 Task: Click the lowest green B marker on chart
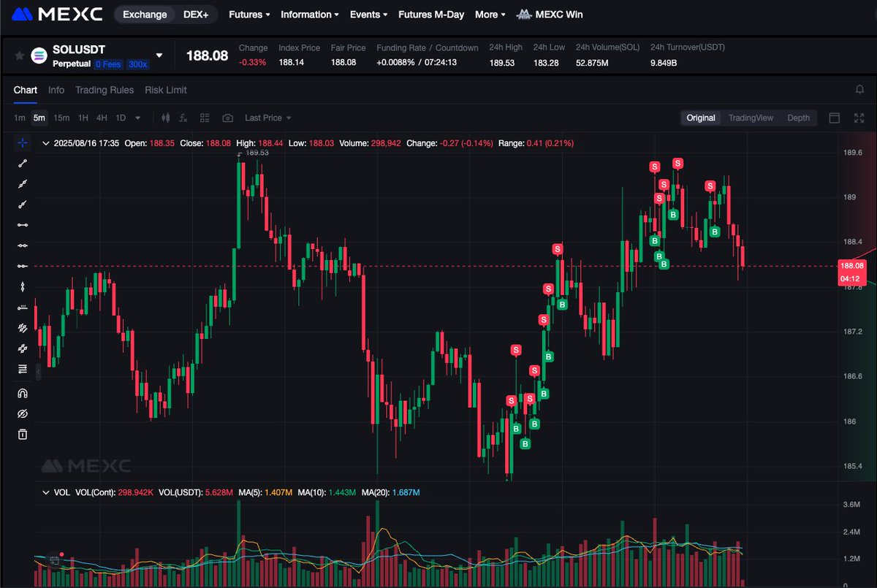coord(525,443)
